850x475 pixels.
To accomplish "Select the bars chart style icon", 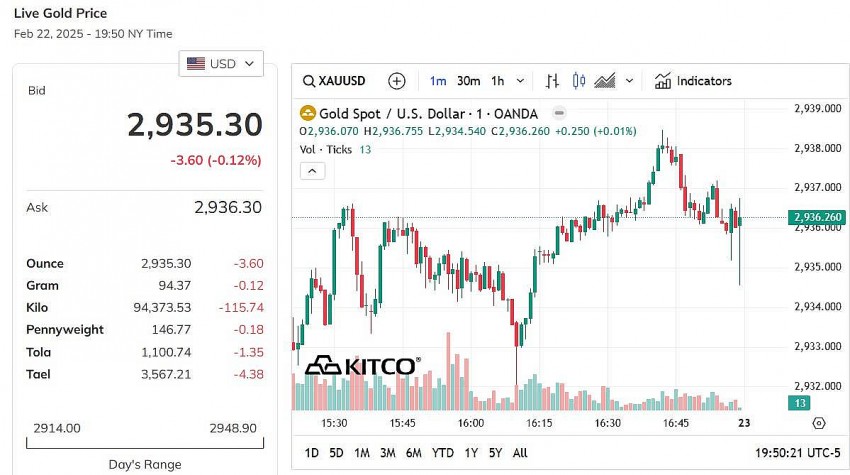I will click(x=552, y=81).
